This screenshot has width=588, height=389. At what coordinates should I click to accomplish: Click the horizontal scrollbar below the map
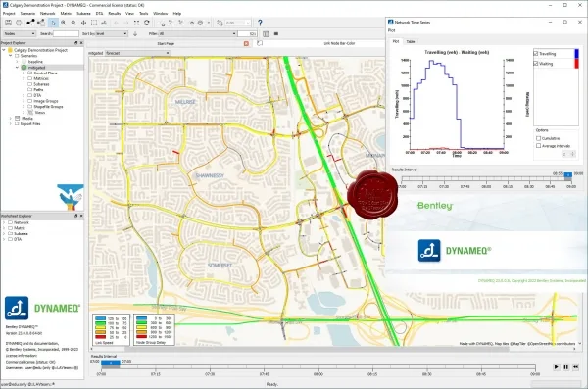click(x=317, y=349)
